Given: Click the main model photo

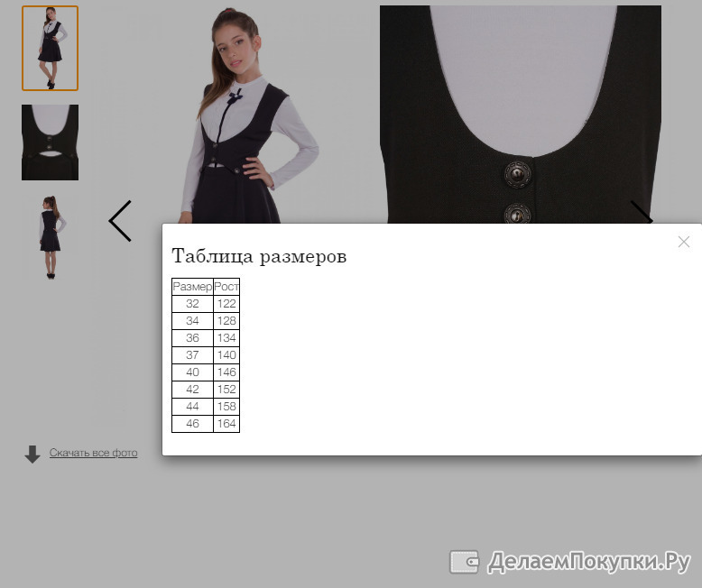Looking at the screenshot, I should tap(249, 115).
